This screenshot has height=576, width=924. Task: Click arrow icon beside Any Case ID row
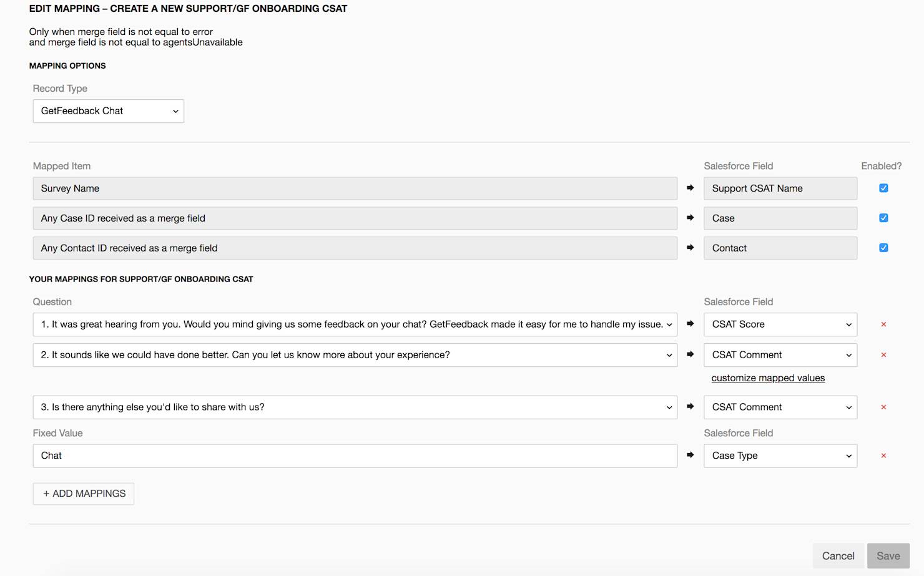click(x=690, y=218)
